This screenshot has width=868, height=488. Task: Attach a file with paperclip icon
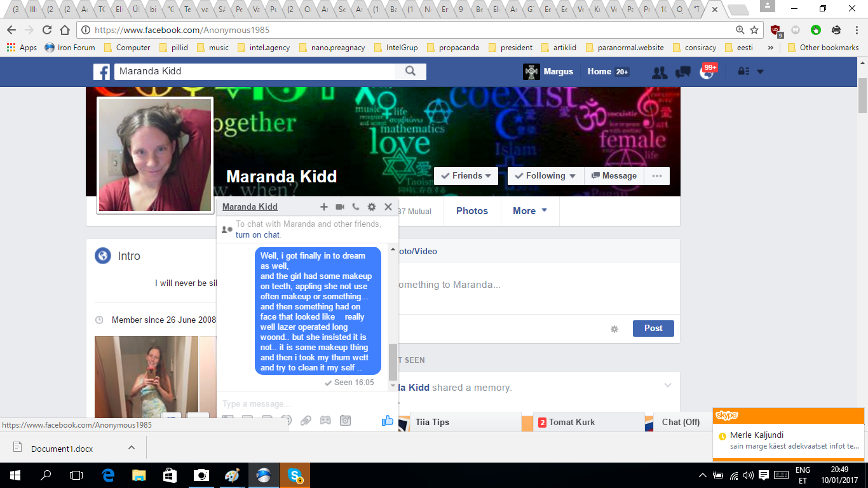click(x=306, y=420)
